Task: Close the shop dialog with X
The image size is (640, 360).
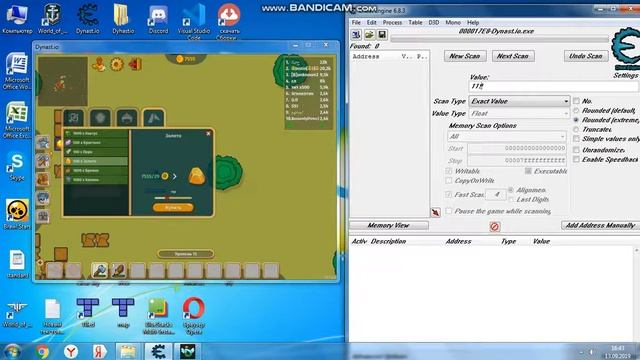Action: (208, 133)
